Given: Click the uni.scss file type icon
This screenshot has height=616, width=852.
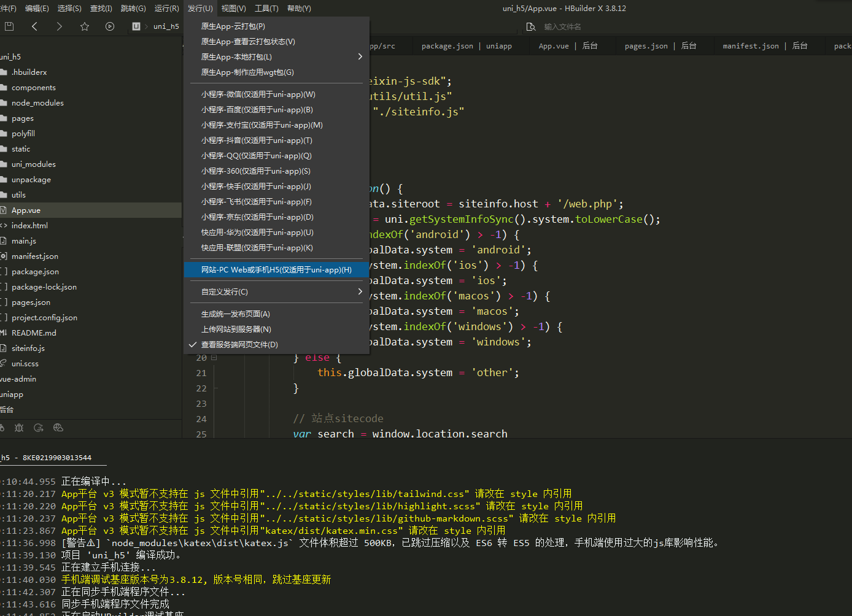Looking at the screenshot, I should pyautogui.click(x=3, y=364).
